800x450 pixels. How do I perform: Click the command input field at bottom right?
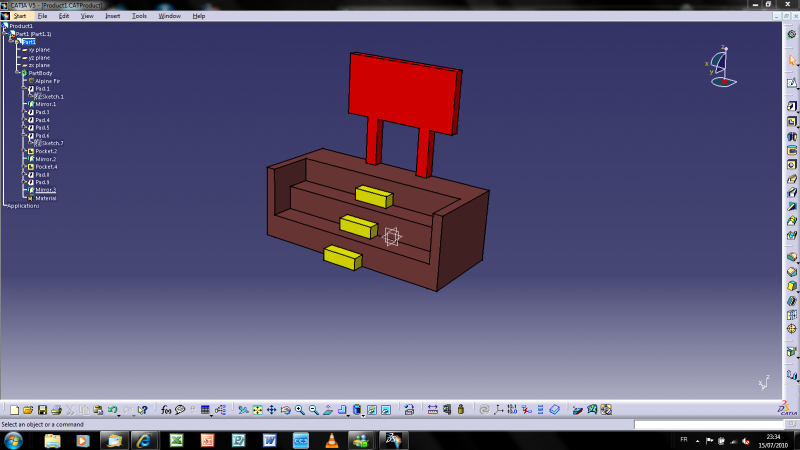[x=700, y=424]
